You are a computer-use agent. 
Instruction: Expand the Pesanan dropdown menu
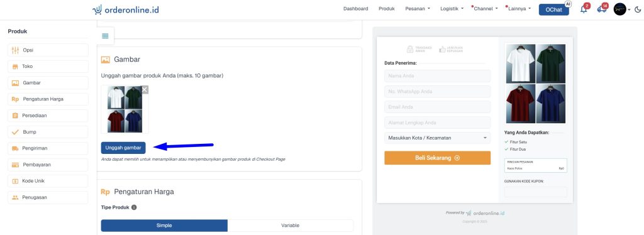tap(418, 9)
